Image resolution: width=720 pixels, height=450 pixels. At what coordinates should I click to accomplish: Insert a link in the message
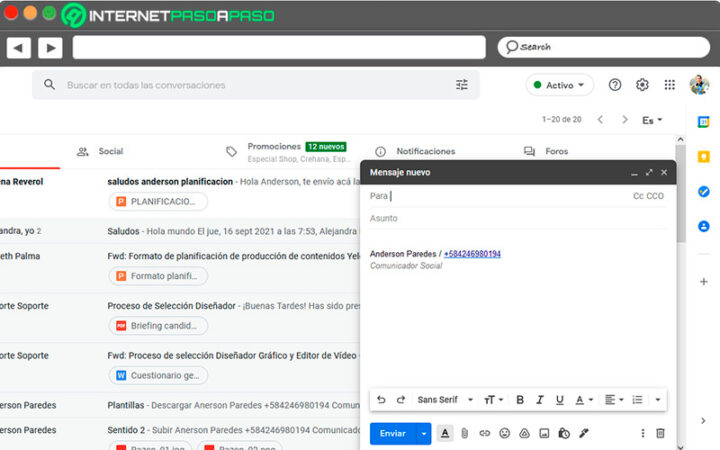coord(485,433)
